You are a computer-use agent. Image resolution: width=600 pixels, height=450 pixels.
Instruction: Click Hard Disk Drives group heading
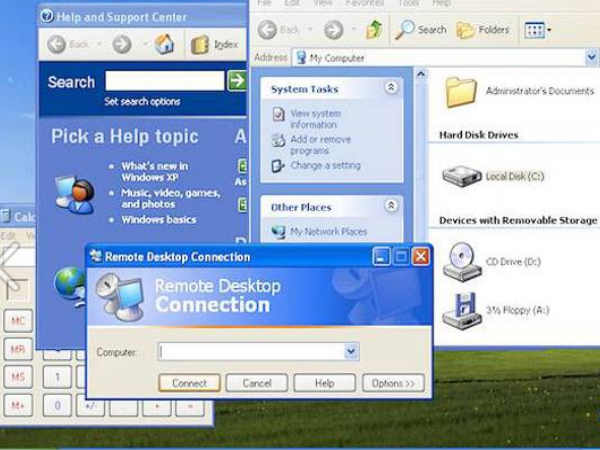pyautogui.click(x=478, y=135)
